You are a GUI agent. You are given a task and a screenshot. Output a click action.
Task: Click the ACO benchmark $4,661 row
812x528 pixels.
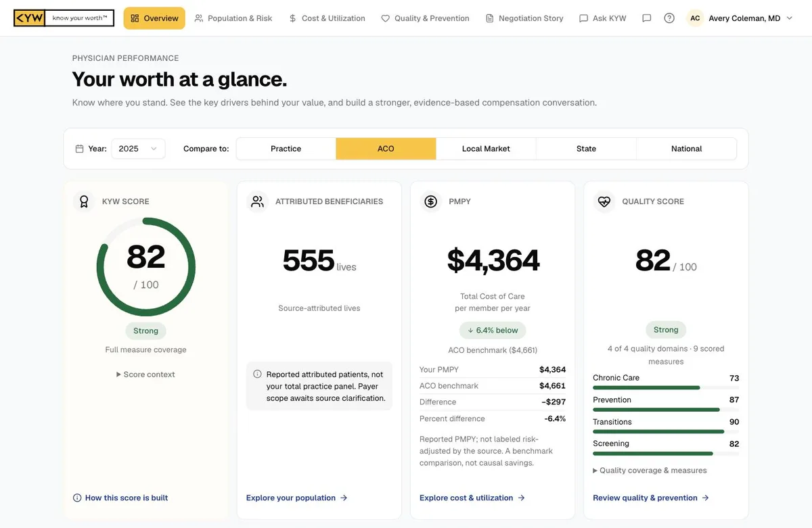[x=493, y=386]
